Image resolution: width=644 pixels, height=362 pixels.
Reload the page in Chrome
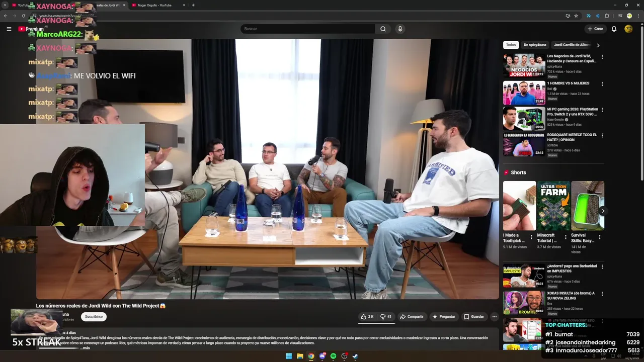click(x=23, y=16)
